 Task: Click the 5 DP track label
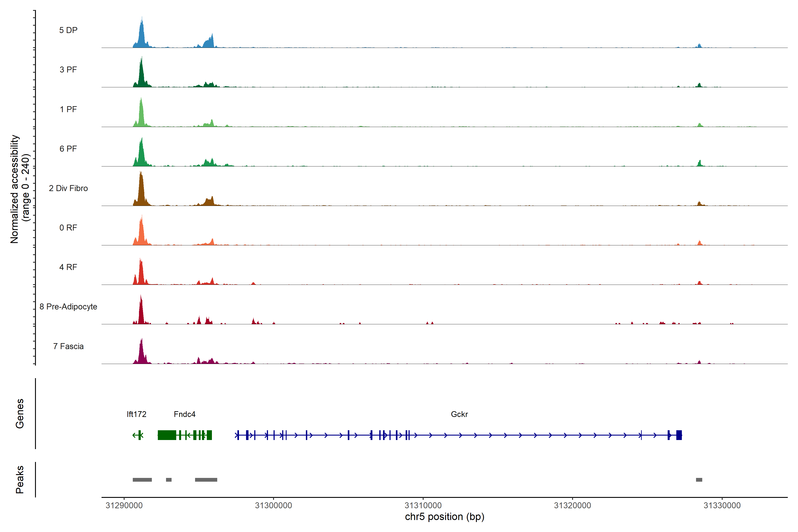68,30
